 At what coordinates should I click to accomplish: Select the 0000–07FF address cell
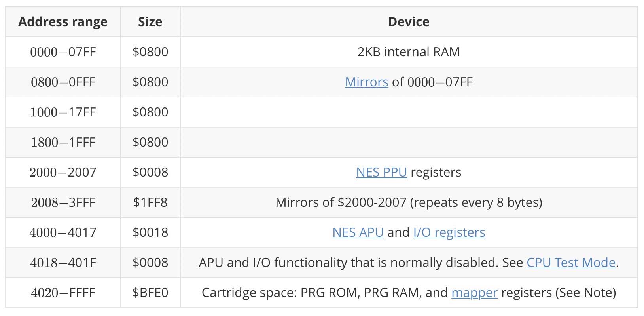click(63, 52)
